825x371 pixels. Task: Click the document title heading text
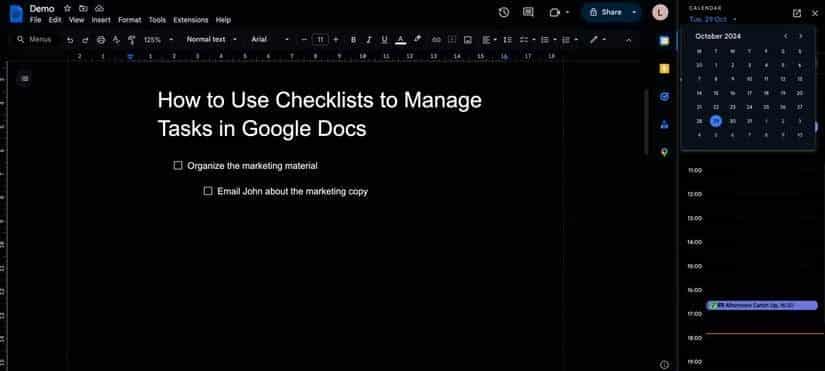click(x=319, y=114)
